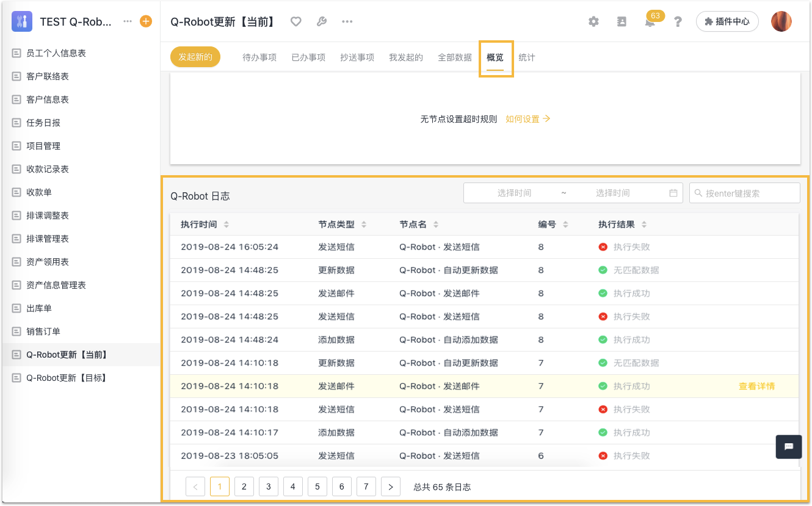
Task: Go to pagination page 7
Action: (366, 486)
